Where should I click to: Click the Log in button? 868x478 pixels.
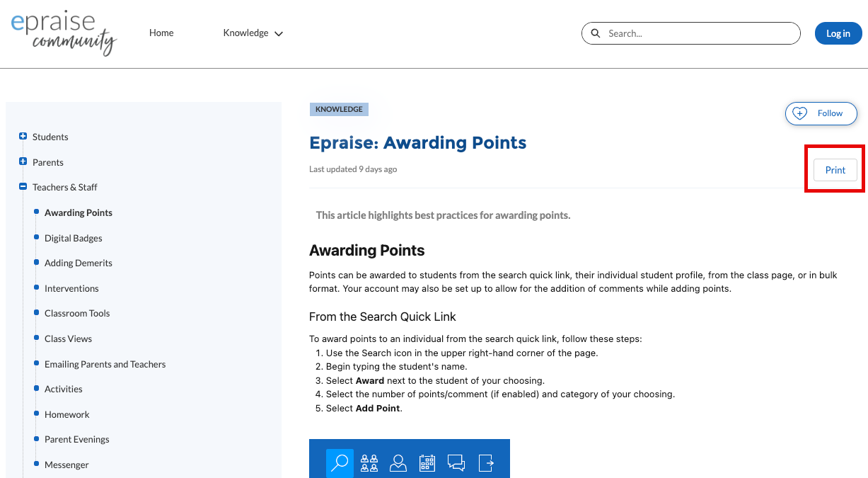click(x=838, y=33)
